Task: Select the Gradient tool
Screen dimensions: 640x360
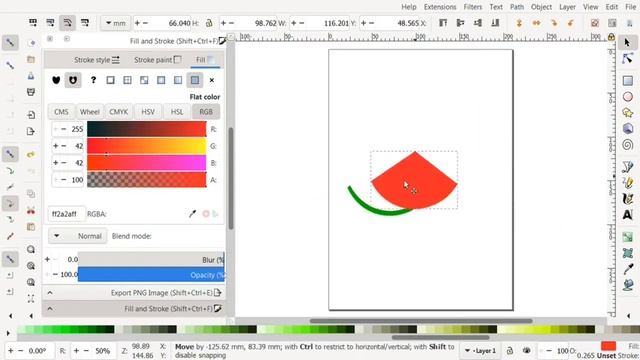Action: (x=628, y=237)
